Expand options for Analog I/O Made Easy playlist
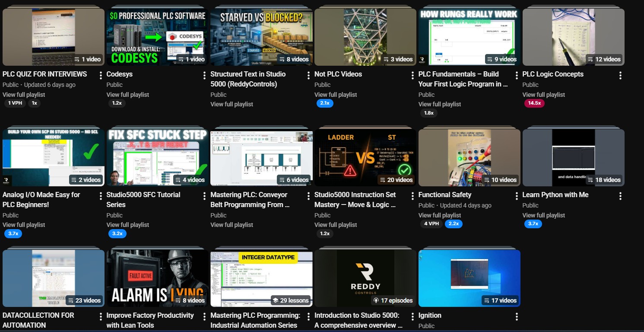644x332 pixels. (100, 196)
